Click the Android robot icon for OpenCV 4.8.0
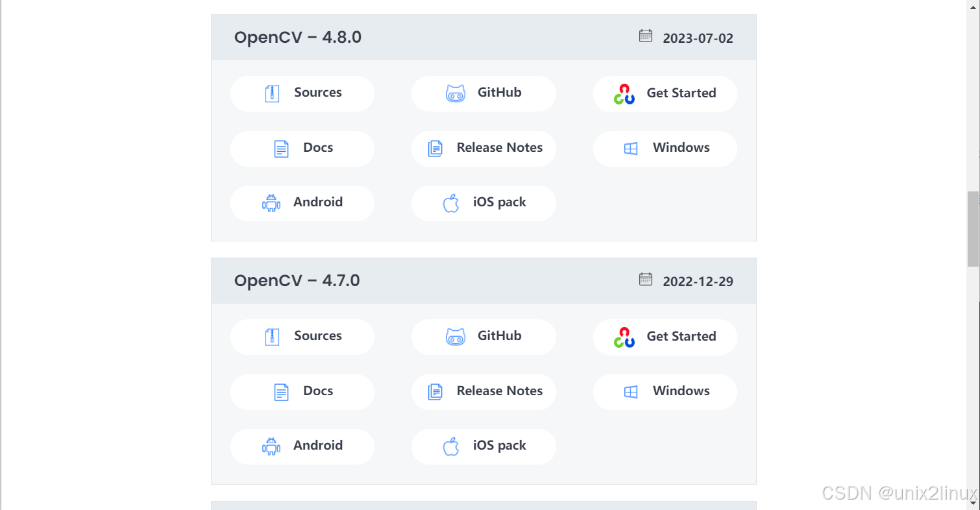This screenshot has height=510, width=980. click(x=271, y=203)
